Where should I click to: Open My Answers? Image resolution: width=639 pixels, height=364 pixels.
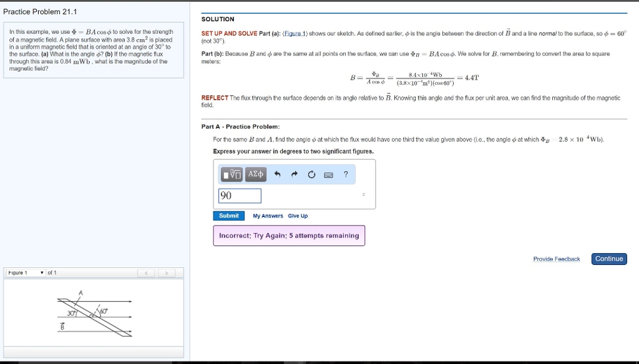[x=268, y=216]
